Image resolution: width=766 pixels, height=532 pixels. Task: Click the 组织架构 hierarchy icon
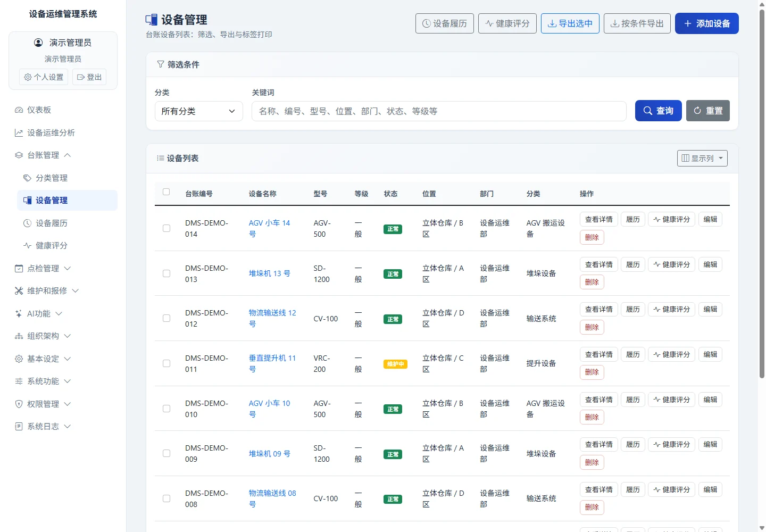tap(19, 336)
